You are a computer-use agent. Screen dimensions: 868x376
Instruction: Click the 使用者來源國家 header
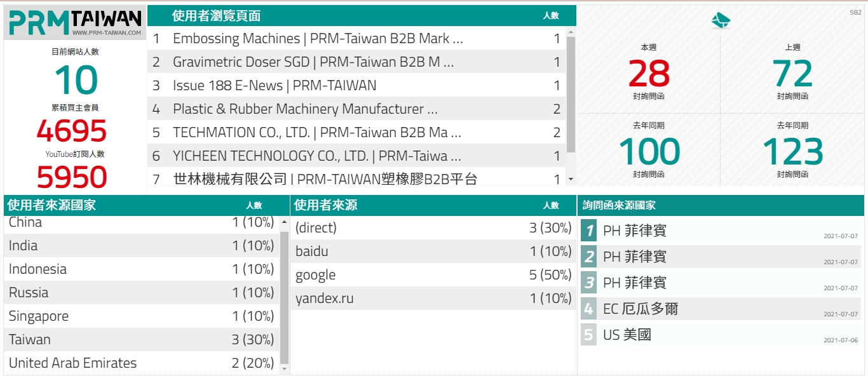[51, 205]
